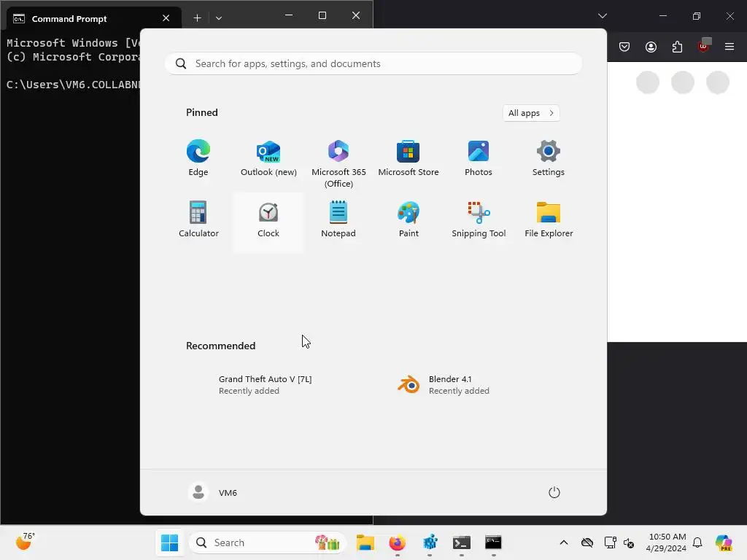Open the weather widget showing 76°

point(26,542)
